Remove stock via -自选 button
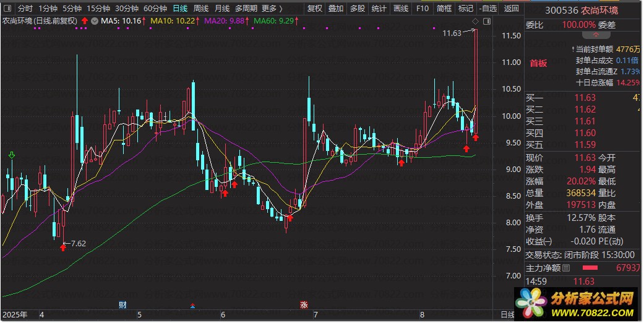644x323 pixels. pos(487,8)
